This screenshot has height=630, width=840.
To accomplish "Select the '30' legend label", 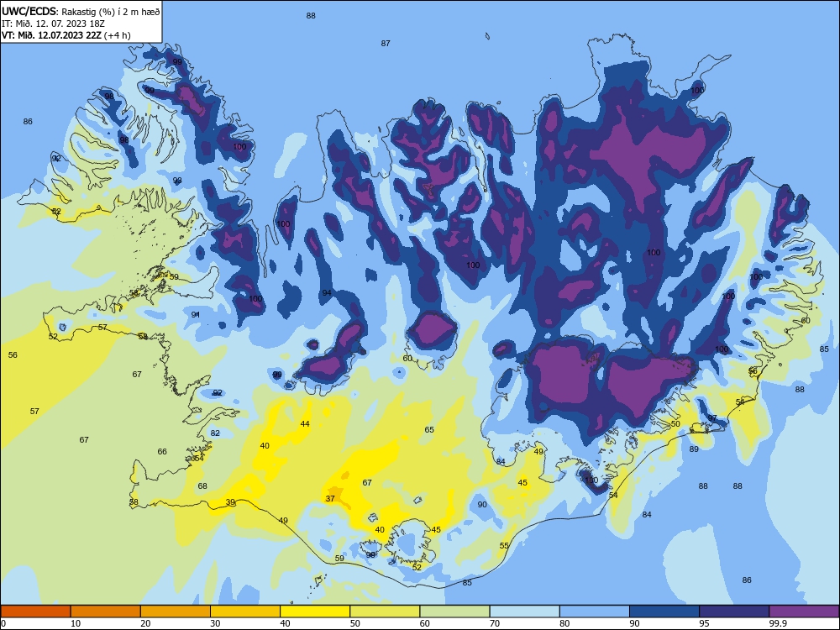I will [x=215, y=623].
